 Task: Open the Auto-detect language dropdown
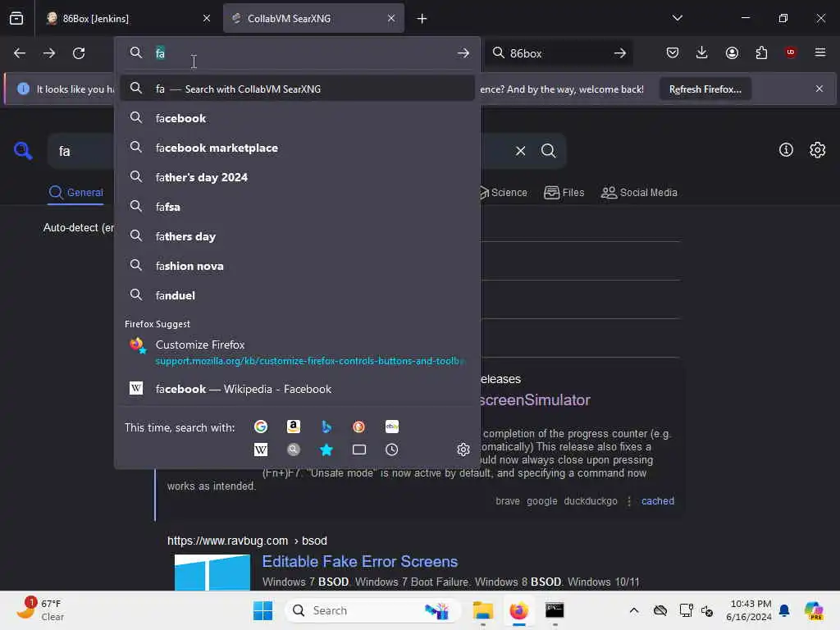coord(79,228)
